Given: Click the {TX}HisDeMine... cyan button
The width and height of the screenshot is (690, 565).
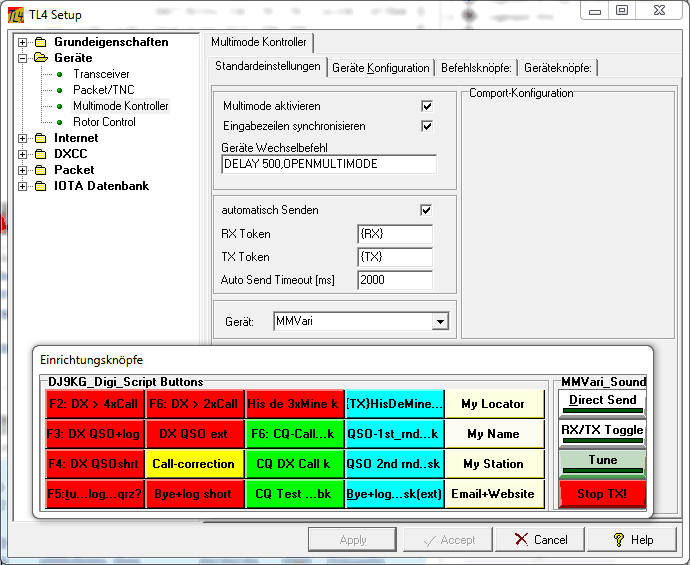Looking at the screenshot, I should [394, 404].
